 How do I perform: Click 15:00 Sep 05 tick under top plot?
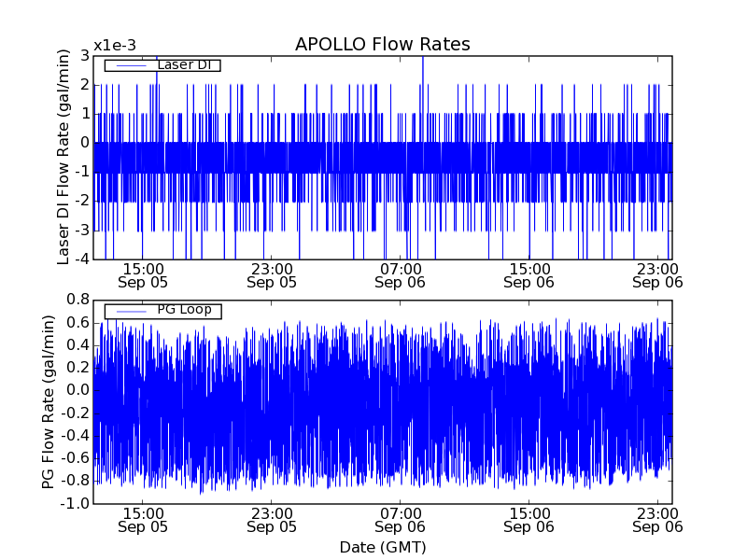[143, 274]
